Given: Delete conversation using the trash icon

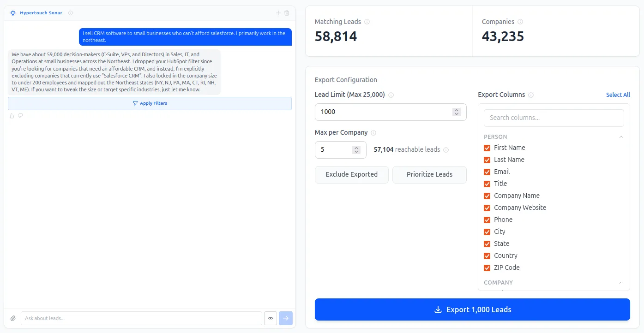Looking at the screenshot, I should pyautogui.click(x=287, y=13).
